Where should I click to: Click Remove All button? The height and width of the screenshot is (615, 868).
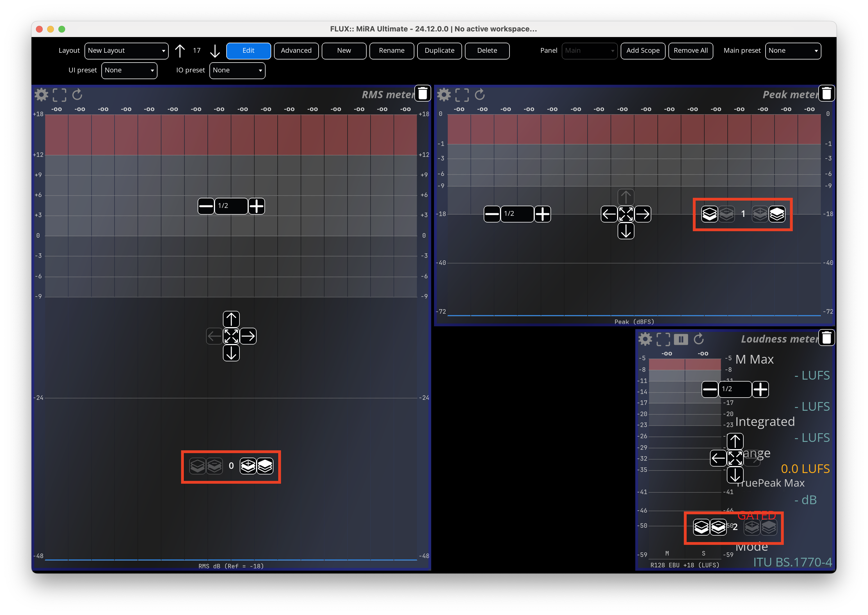click(691, 51)
